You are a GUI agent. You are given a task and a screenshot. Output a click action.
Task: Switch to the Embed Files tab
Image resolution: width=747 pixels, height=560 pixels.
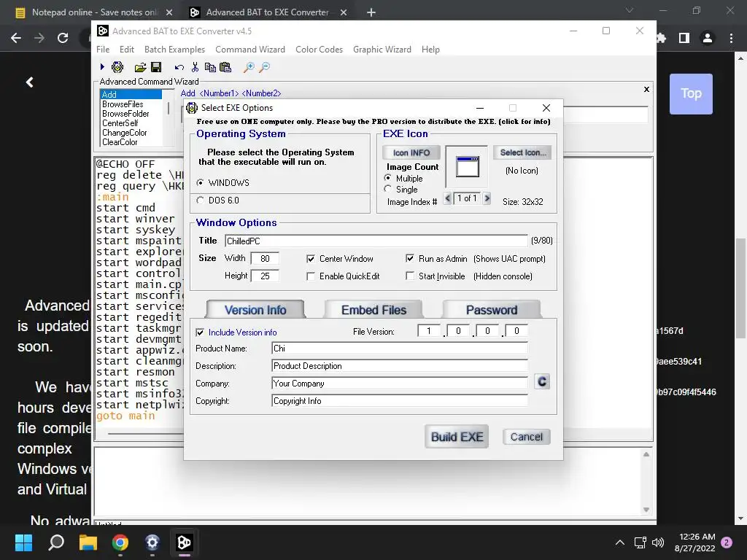pyautogui.click(x=373, y=310)
